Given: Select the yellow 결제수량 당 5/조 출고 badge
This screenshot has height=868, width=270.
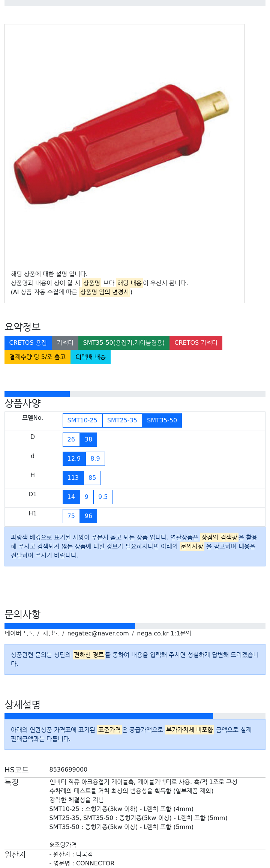Looking at the screenshot, I should pyautogui.click(x=37, y=357).
